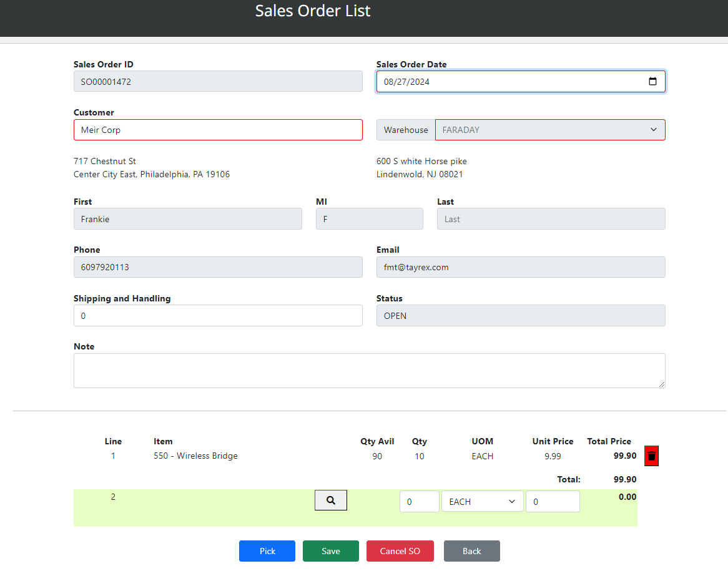
Task: Click the UOM column header
Action: (483, 441)
